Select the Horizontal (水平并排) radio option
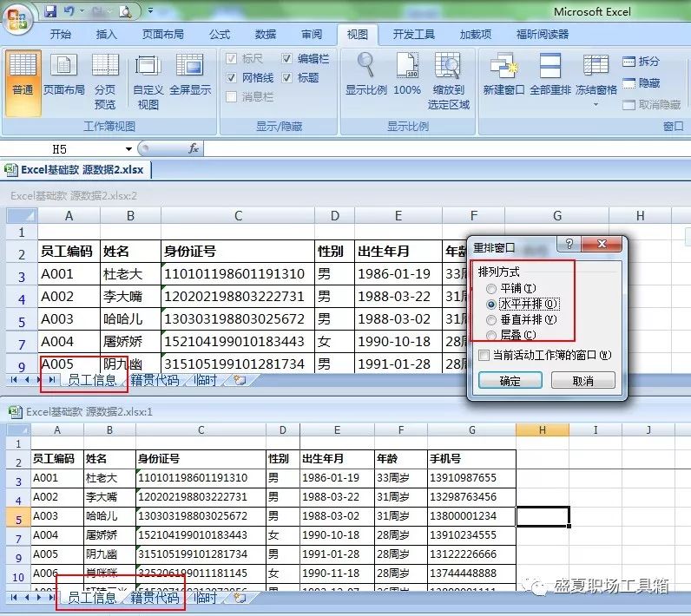Viewport: 691px width, 616px height. click(x=491, y=305)
